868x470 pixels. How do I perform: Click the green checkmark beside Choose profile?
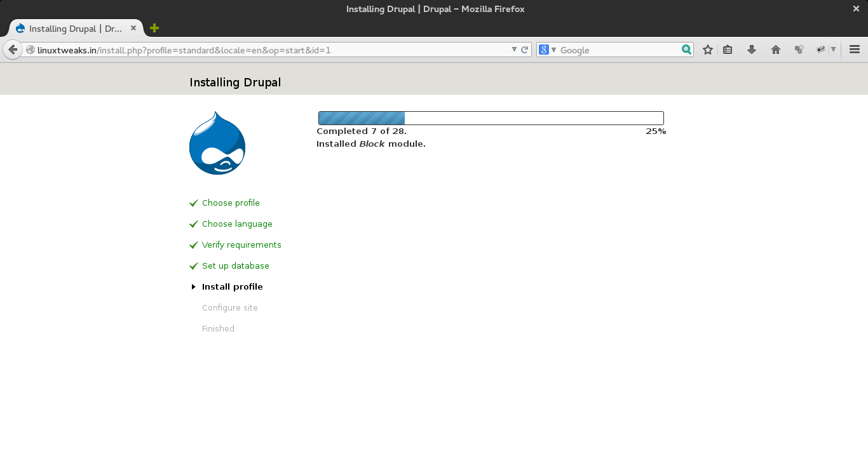pyautogui.click(x=194, y=203)
